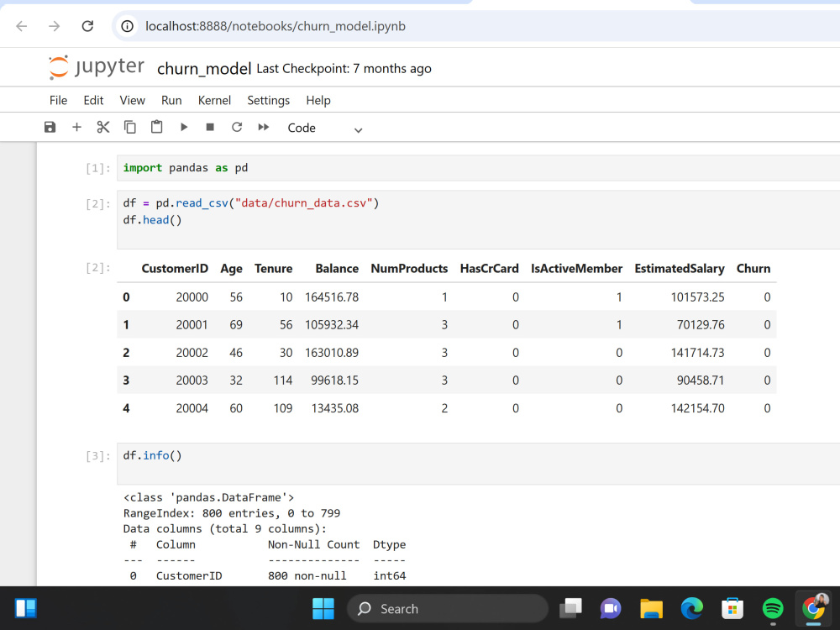Select the read_csv code cell
The height and width of the screenshot is (630, 840).
[x=478, y=219]
